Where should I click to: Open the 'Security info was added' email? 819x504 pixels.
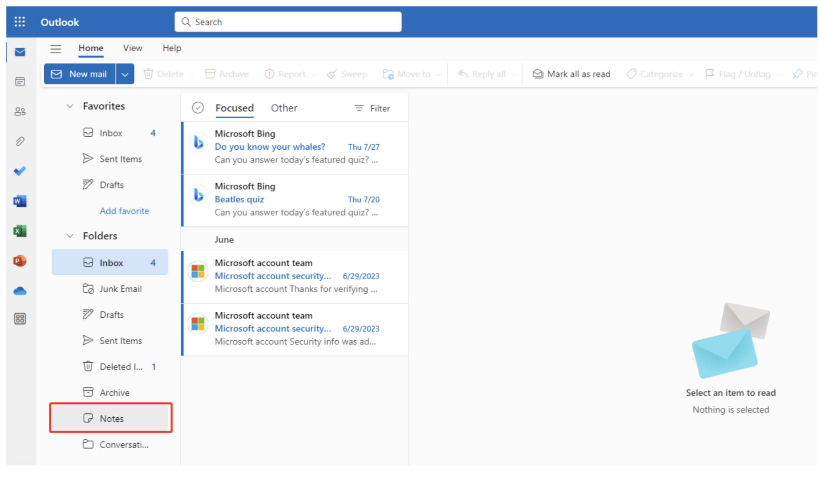point(295,329)
